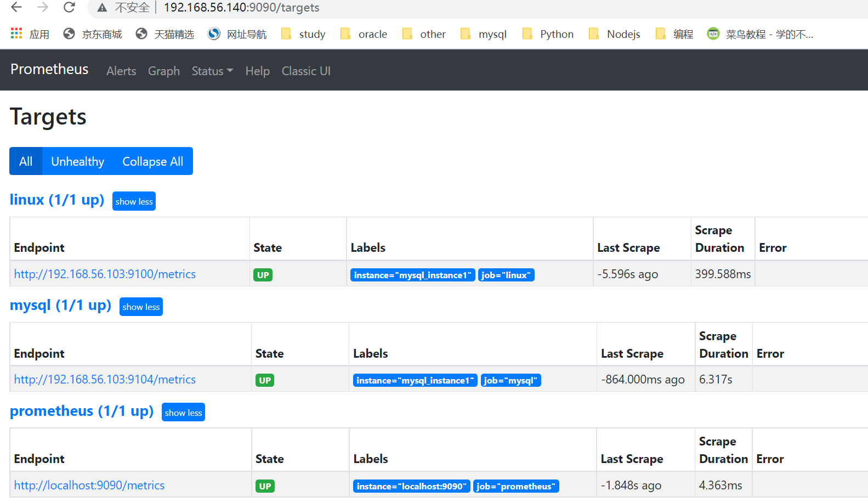868x502 pixels.
Task: Open the 编程 bookmark folder
Action: tap(674, 34)
